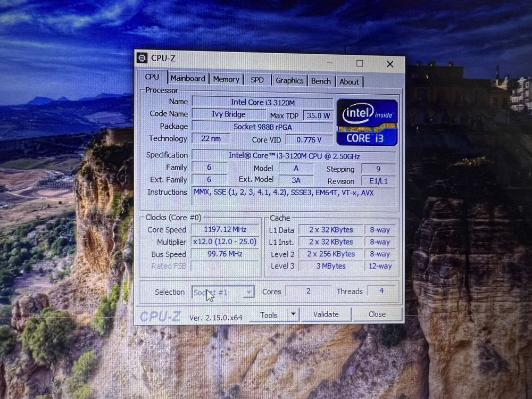Click the Core Speed value '1197.12 MHz'
The image size is (532, 399).
[225, 230]
